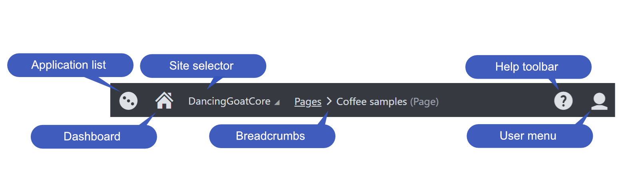
Task: Click the Application list callout label
Action: pos(68,65)
